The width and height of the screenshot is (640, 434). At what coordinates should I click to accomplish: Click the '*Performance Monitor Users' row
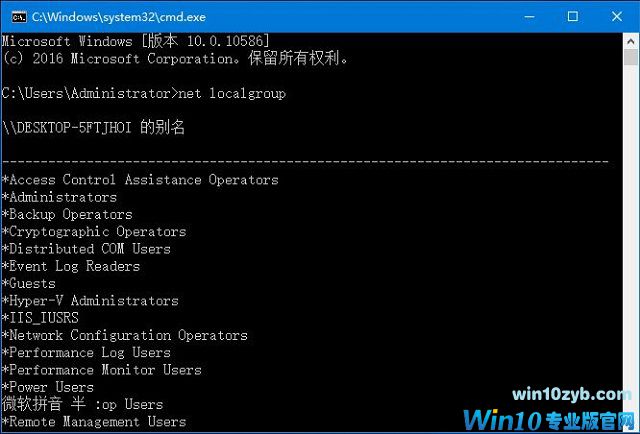(102, 370)
